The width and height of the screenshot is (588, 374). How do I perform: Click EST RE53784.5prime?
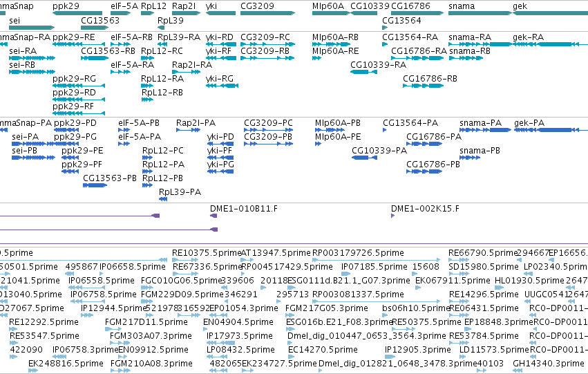tap(484, 336)
